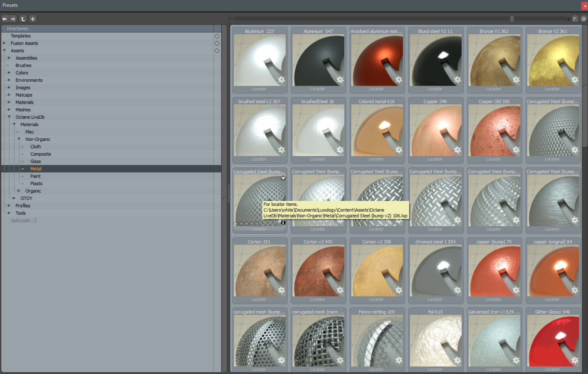This screenshot has width=588, height=374.
Task: Remove the Assets path entry
Action: point(217,51)
